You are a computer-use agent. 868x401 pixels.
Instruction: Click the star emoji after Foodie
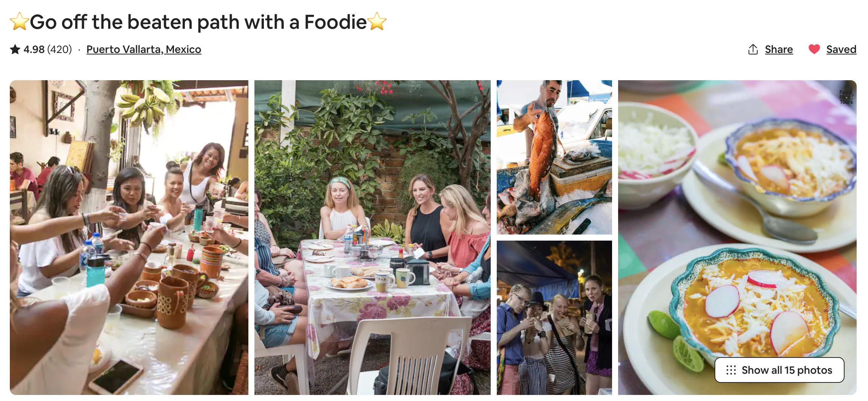click(x=377, y=21)
